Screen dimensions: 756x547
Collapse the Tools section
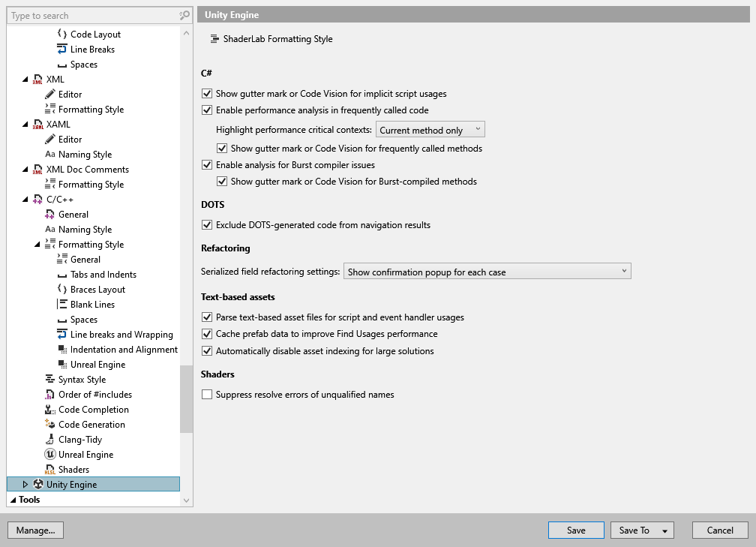coord(11,499)
